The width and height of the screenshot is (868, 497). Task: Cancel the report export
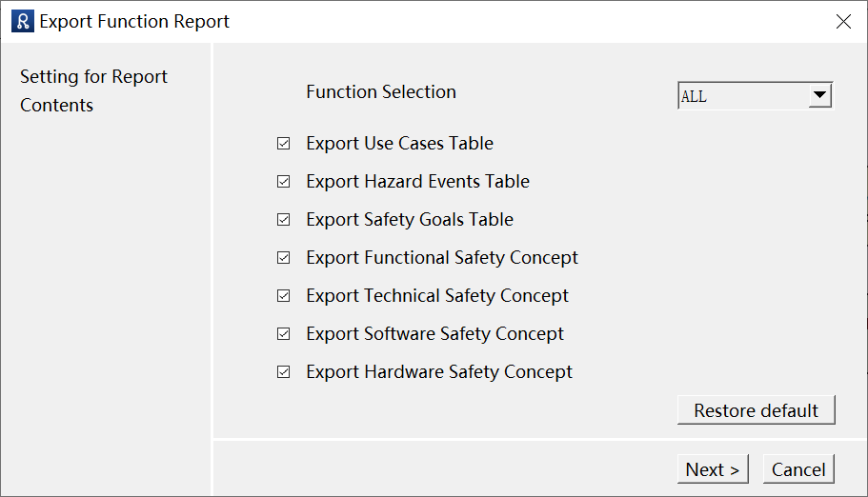click(x=798, y=468)
